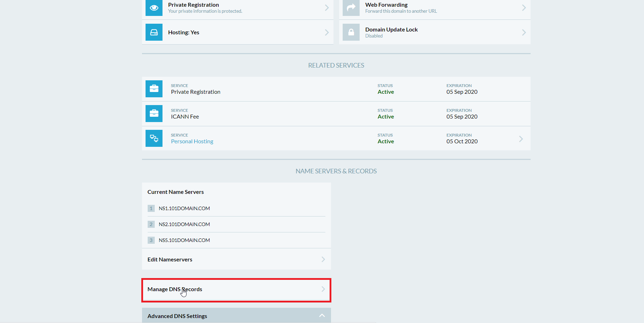The width and height of the screenshot is (644, 323).
Task: Enable the disabled Domain Update Lock
Action: [x=435, y=32]
